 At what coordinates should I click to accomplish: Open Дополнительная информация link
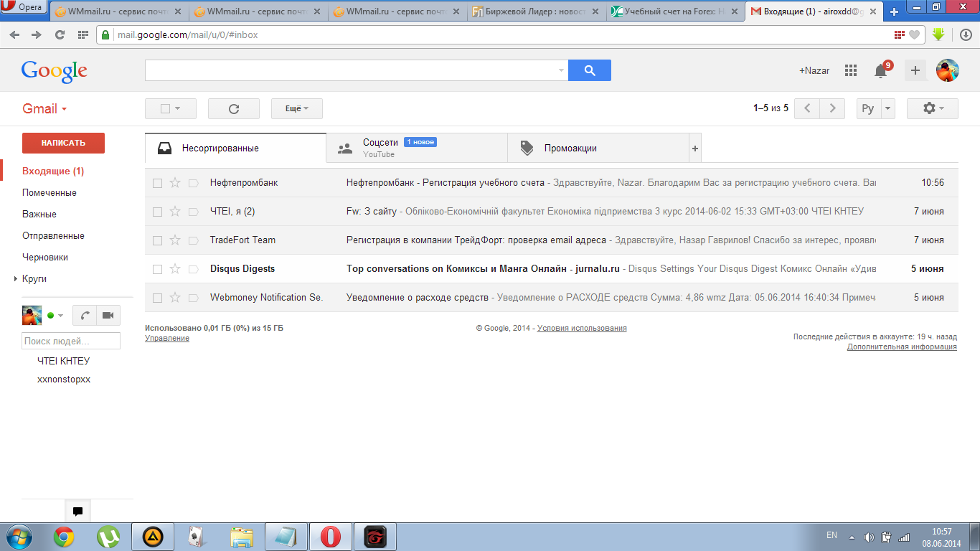pos(902,347)
